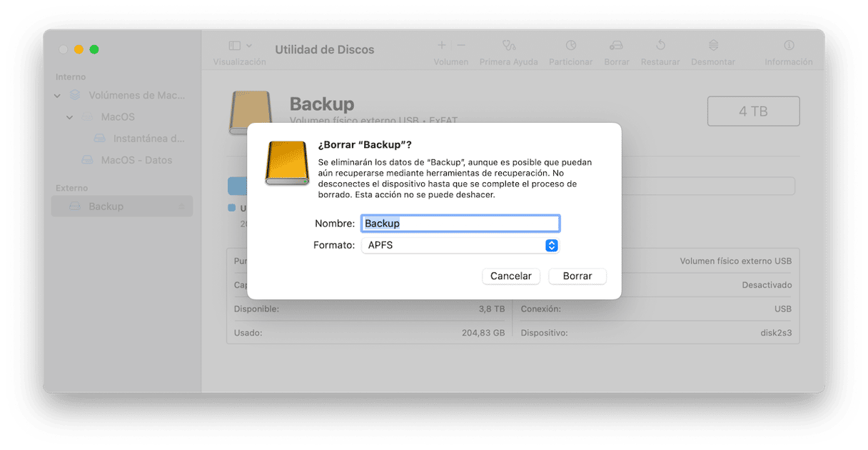Viewport: 868px width, 450px height.
Task: Click the orange drive icon in dialog
Action: pyautogui.click(x=286, y=164)
